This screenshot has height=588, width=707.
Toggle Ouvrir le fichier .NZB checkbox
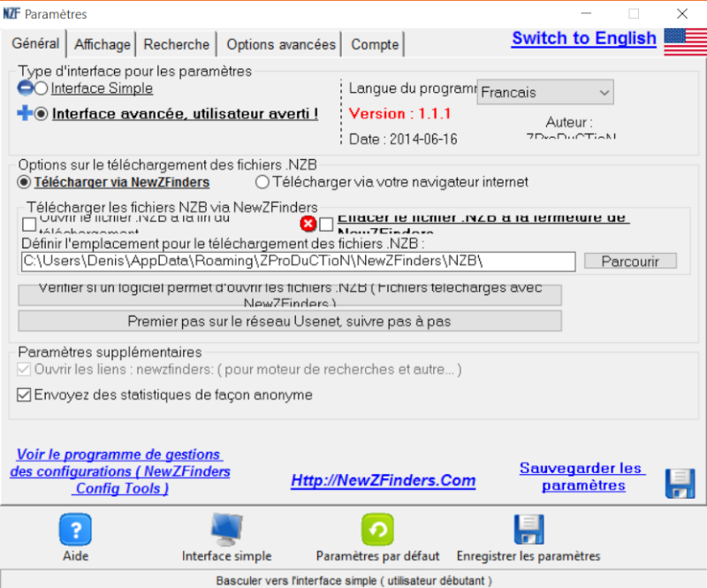click(29, 225)
